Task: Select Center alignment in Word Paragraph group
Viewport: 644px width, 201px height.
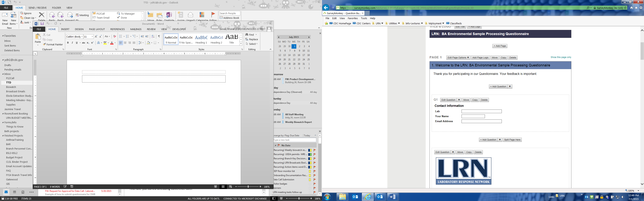Action: [x=125, y=43]
